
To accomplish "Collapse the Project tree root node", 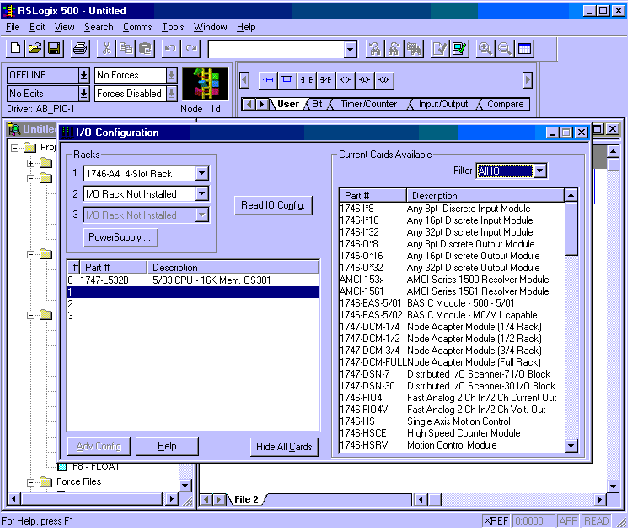I will click(15, 148).
